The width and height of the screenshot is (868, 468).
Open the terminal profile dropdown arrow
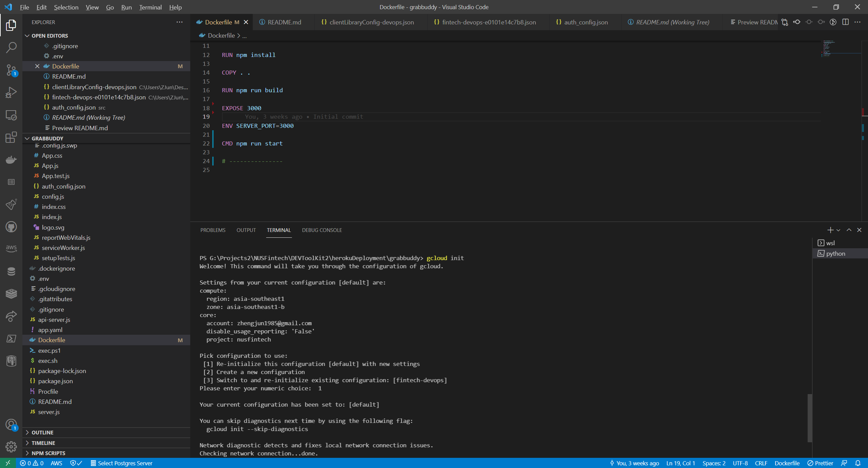pyautogui.click(x=837, y=230)
